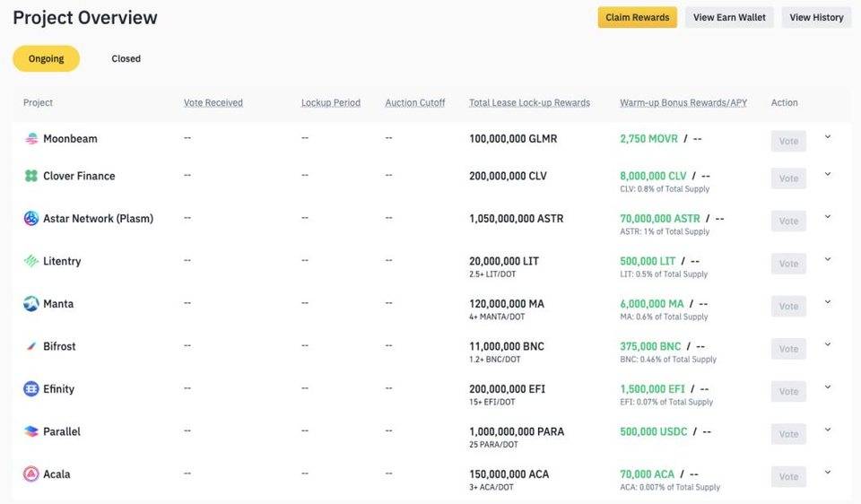The height and width of the screenshot is (504, 861).
Task: Vote for Acala
Action: point(788,476)
